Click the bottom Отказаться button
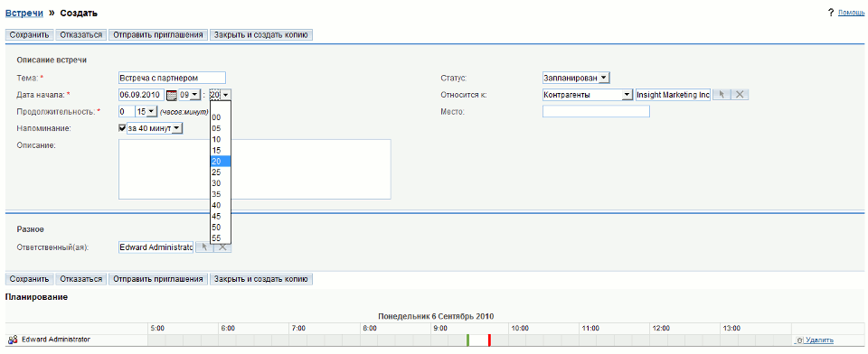Screen dimensions: 868x354 point(81,279)
